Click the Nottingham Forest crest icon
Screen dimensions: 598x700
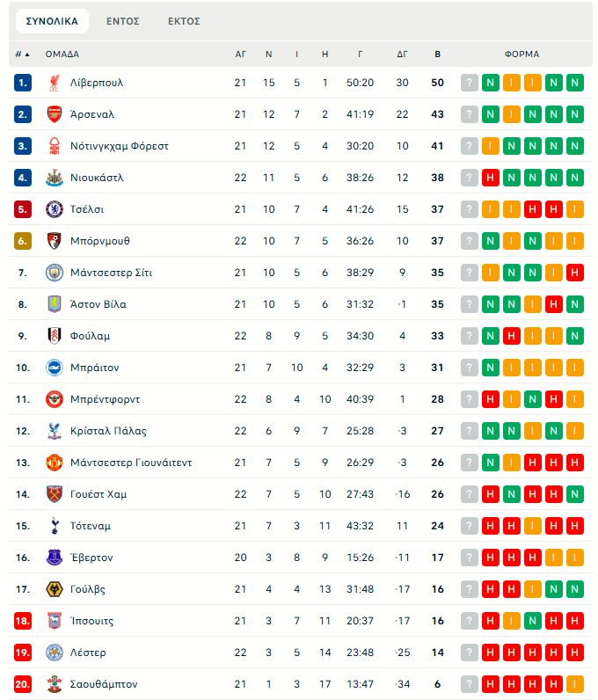(55, 146)
